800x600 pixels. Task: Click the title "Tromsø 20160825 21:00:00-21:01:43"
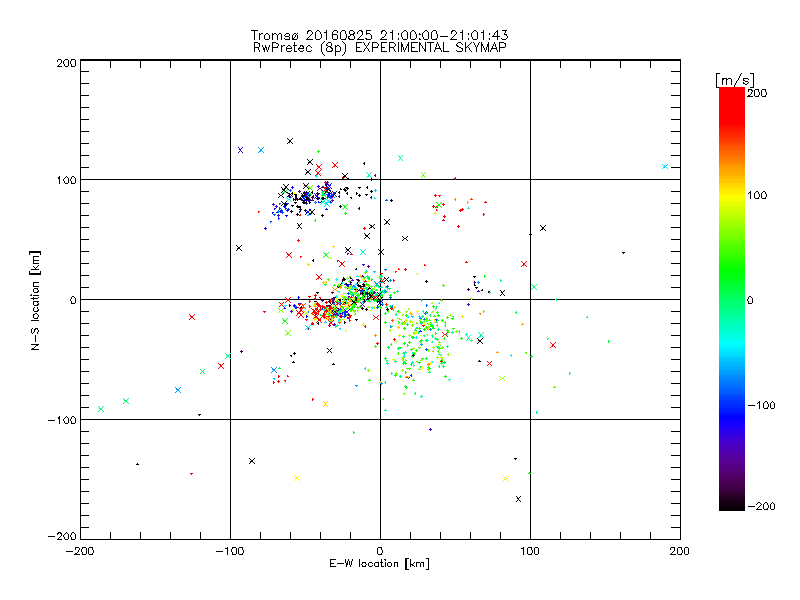pyautogui.click(x=379, y=35)
